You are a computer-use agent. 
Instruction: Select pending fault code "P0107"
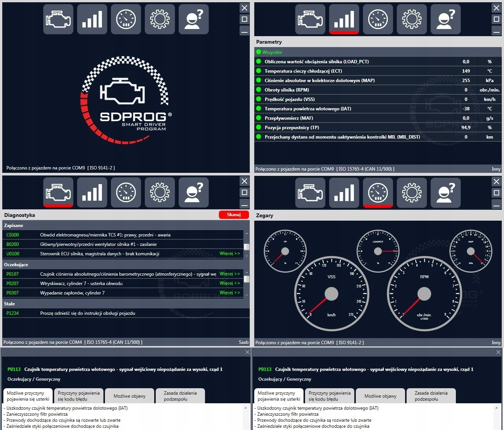(x=12, y=274)
